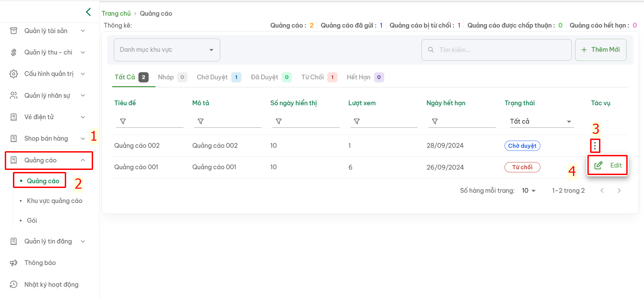Expand Vé điện tử chevron
This screenshot has height=300, width=644.
83,117
